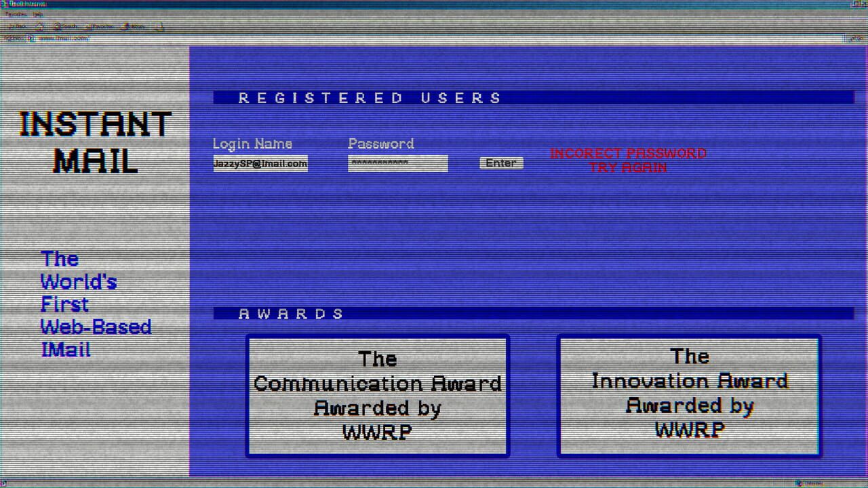868x488 pixels.
Task: Click the Login Name label
Action: 252,144
